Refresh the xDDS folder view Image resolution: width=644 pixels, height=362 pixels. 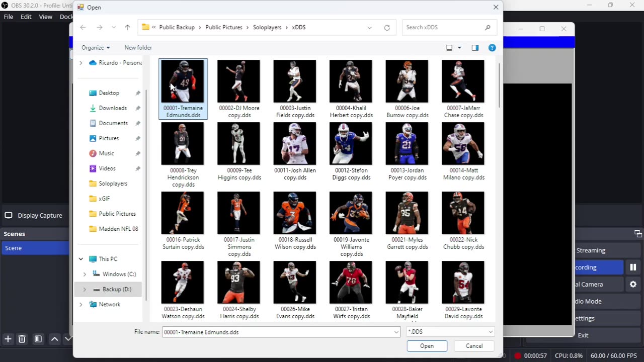[x=387, y=28]
